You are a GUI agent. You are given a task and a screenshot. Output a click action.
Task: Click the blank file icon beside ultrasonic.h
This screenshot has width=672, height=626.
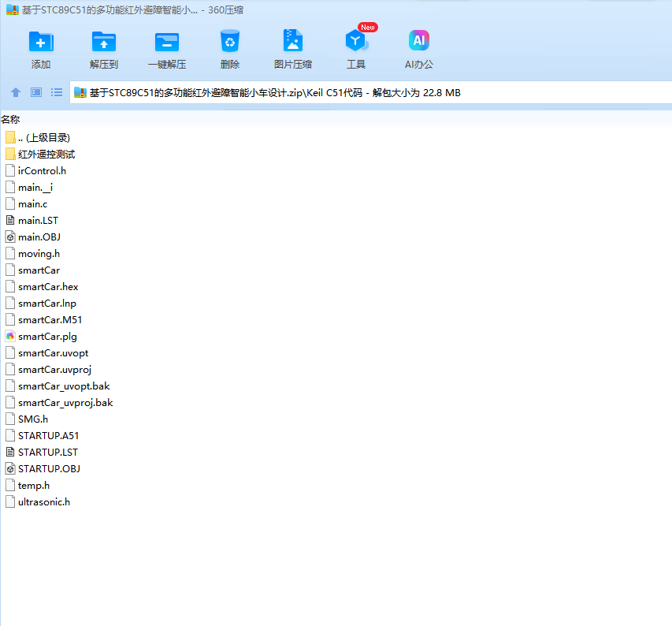[x=10, y=502]
